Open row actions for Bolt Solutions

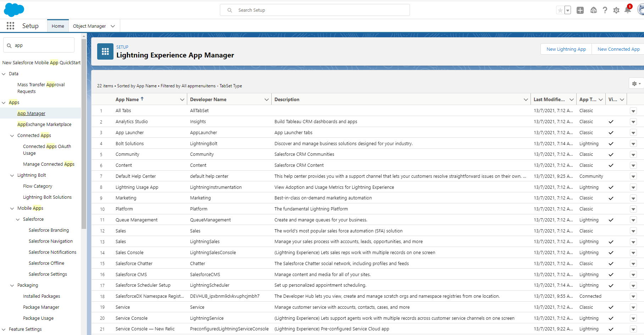click(633, 144)
